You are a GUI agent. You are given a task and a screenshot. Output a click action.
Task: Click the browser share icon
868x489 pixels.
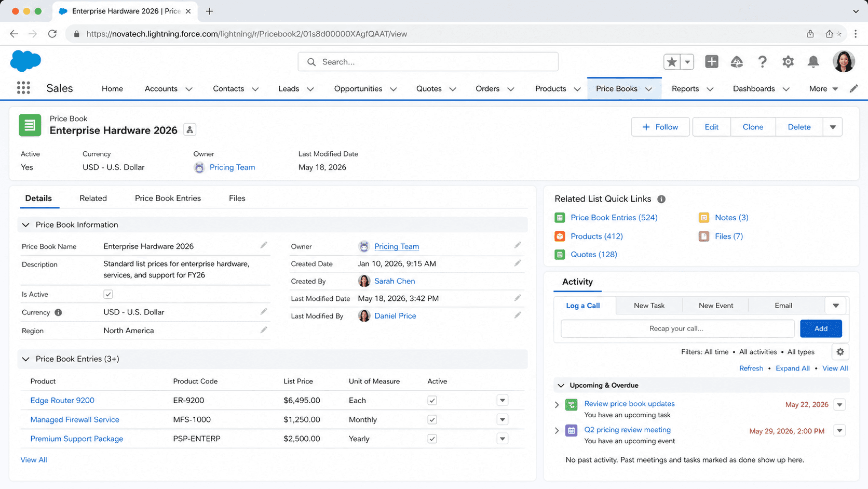point(810,34)
